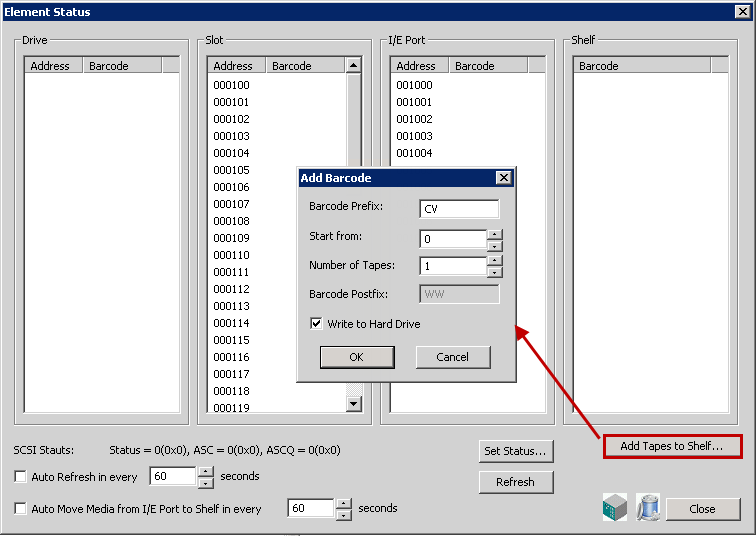This screenshot has height=536, width=756.
Task: Increase Auto Move Media seconds spinner
Action: (343, 504)
